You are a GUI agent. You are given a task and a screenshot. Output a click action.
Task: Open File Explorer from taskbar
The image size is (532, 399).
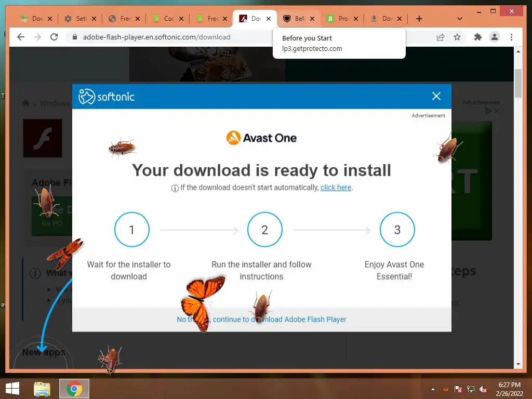[42, 389]
